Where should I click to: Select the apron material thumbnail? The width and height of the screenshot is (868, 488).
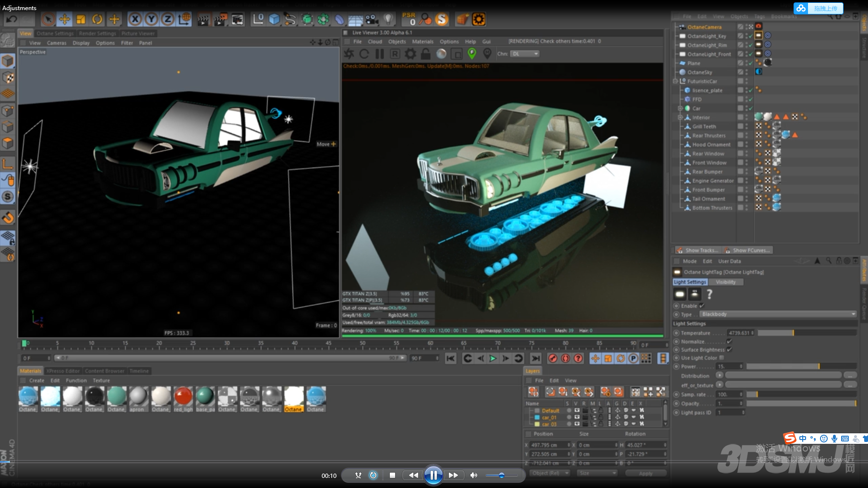[138, 399]
